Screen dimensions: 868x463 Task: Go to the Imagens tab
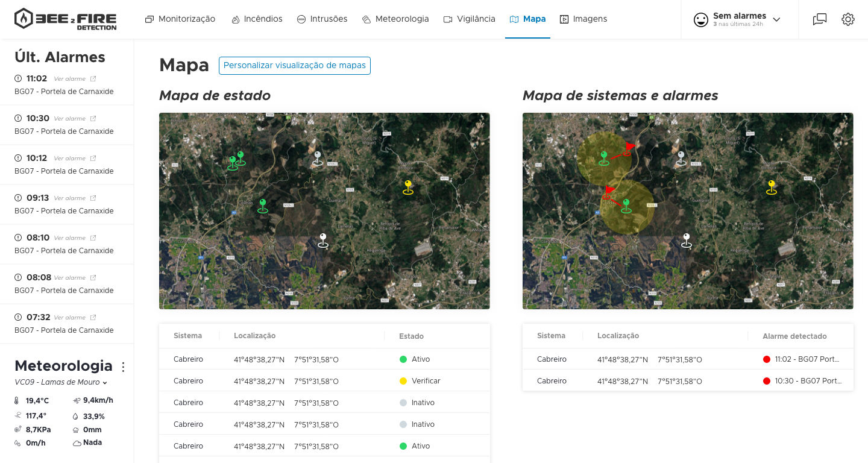[583, 19]
